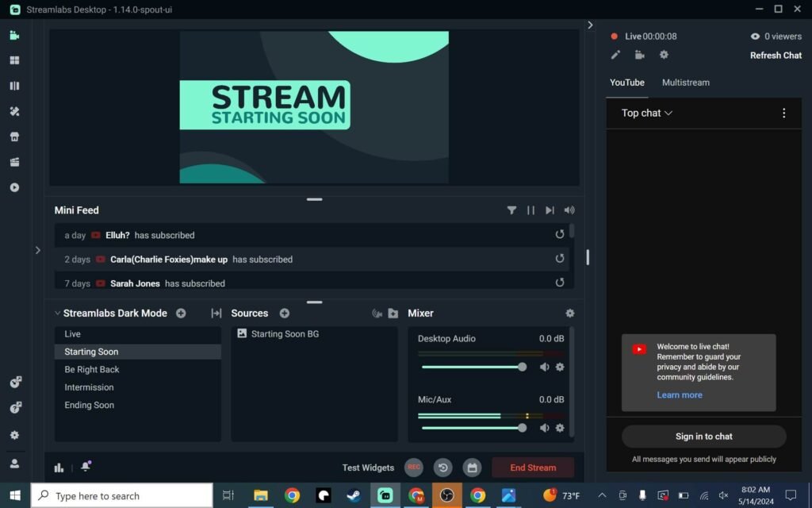The height and width of the screenshot is (508, 812).
Task: Mute Mini Feed event sounds
Action: click(569, 210)
